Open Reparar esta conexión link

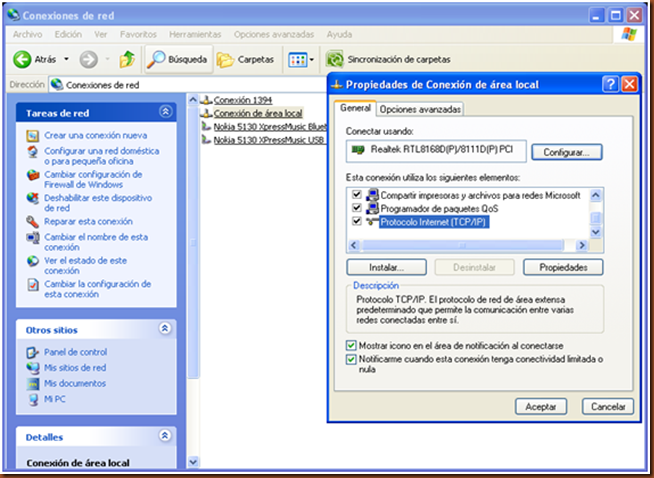click(x=88, y=221)
